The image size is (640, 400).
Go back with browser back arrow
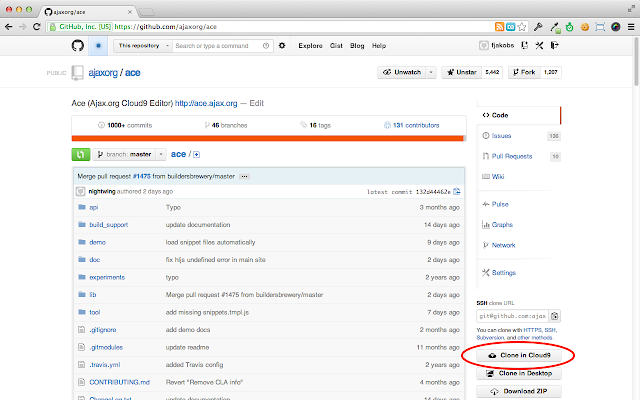click(9, 27)
